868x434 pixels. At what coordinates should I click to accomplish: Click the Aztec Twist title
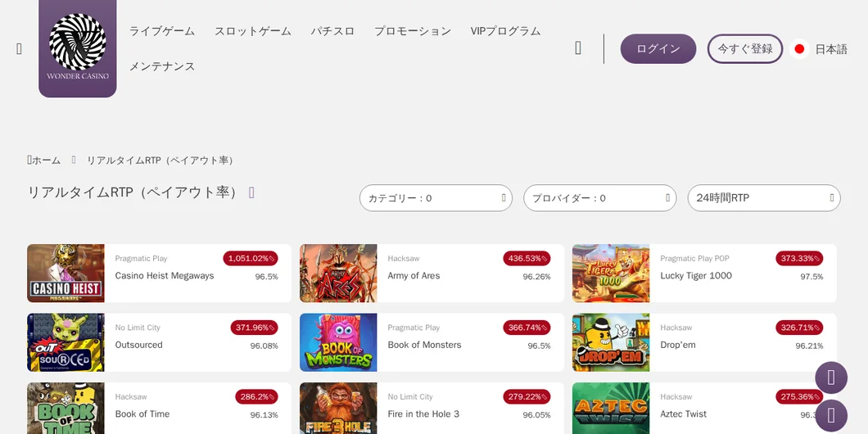pyautogui.click(x=683, y=414)
